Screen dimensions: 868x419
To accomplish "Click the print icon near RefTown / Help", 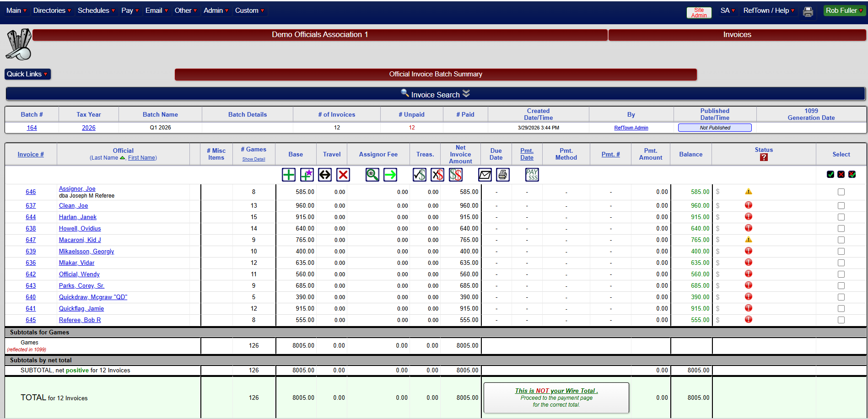I will click(808, 11).
